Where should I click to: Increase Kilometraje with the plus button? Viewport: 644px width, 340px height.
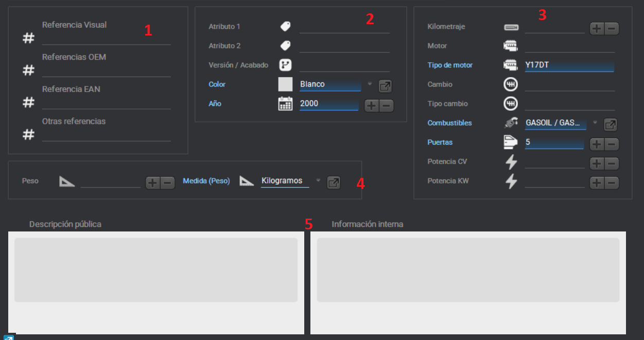[x=597, y=29]
